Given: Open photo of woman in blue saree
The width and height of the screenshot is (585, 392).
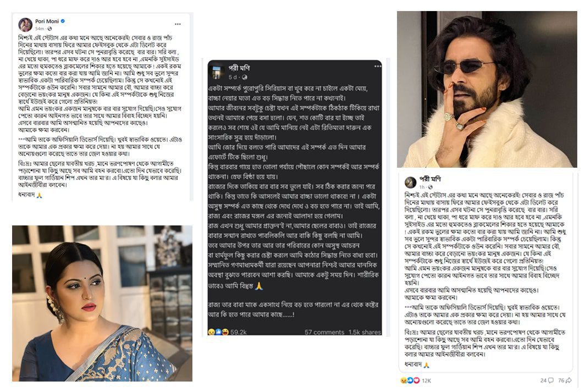Looking at the screenshot, I should pos(102,303).
